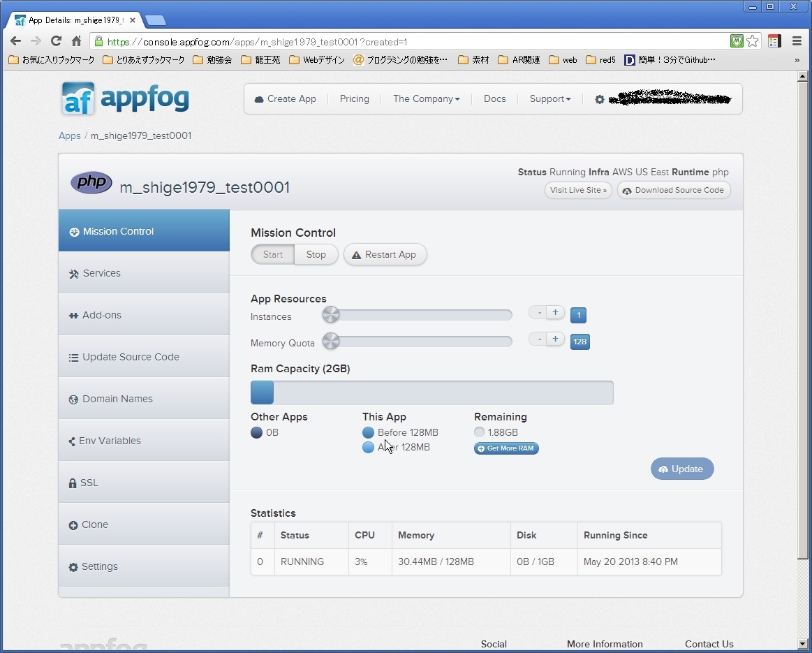Click the May 20 2013 8:40 PM cell
The width and height of the screenshot is (812, 653).
click(649, 562)
